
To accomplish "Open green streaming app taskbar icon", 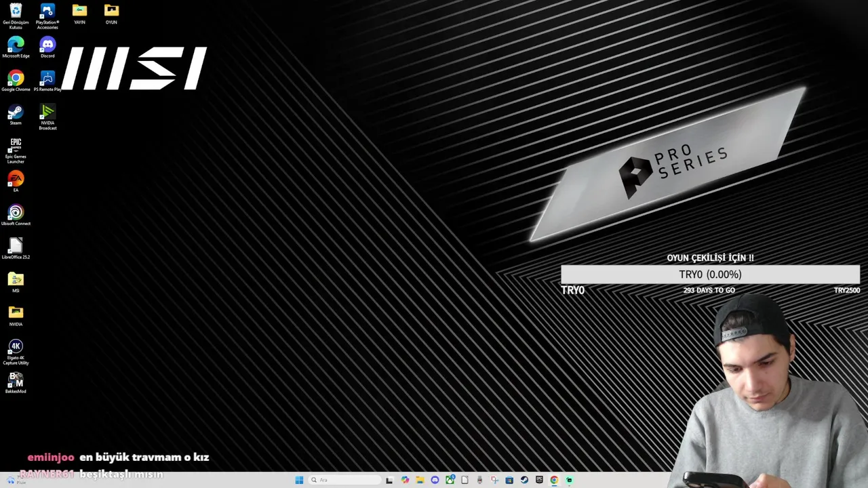I will 569,480.
